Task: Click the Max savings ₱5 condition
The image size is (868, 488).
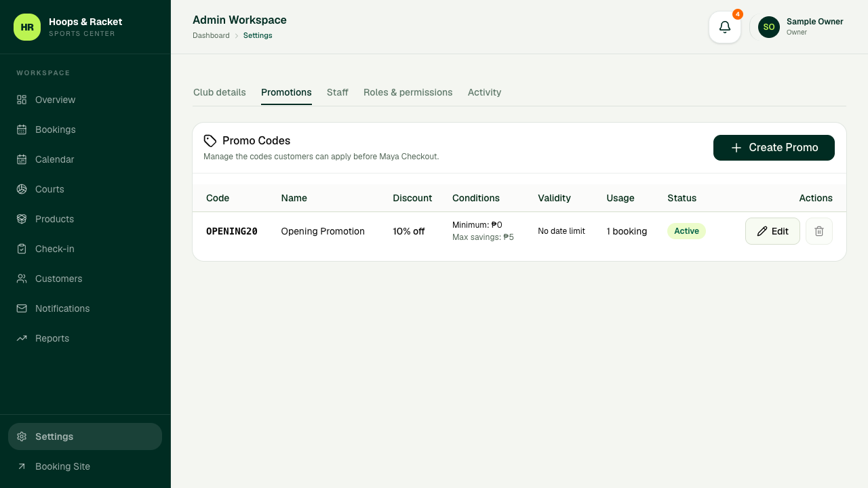Action: click(483, 237)
